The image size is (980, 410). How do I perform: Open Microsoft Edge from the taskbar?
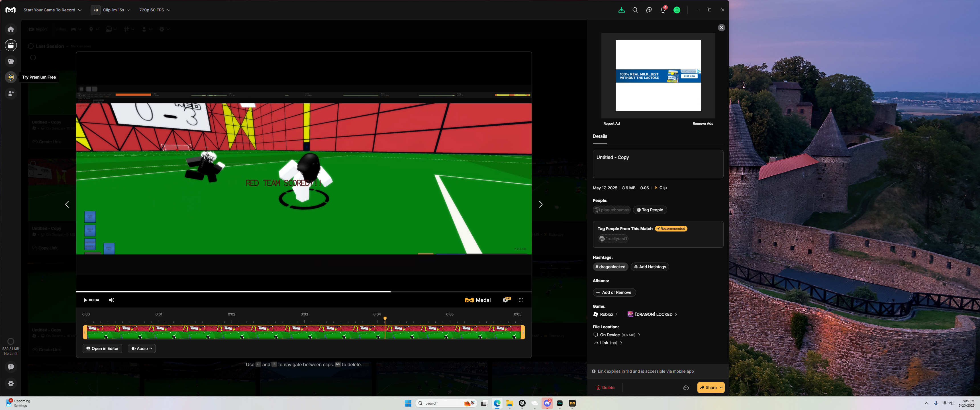[497, 403]
